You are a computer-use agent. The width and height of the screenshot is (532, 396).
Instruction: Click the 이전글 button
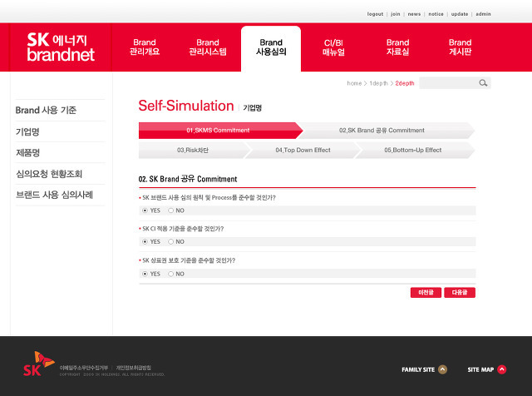[426, 292]
